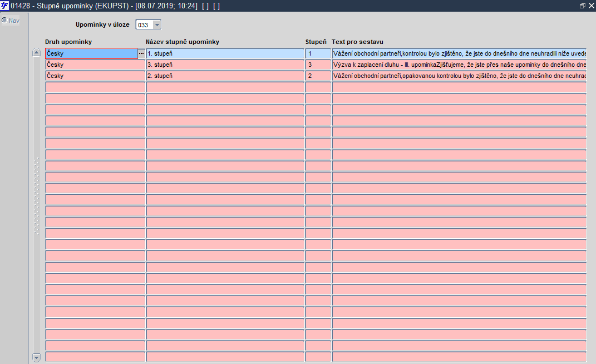
Task: Select the Nav radio button
Action: [4, 20]
